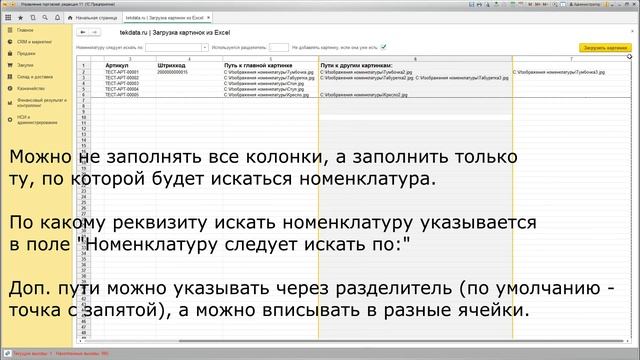This screenshot has height=360, width=640.
Task: Click the M memory button in title bar
Action: [530, 4]
